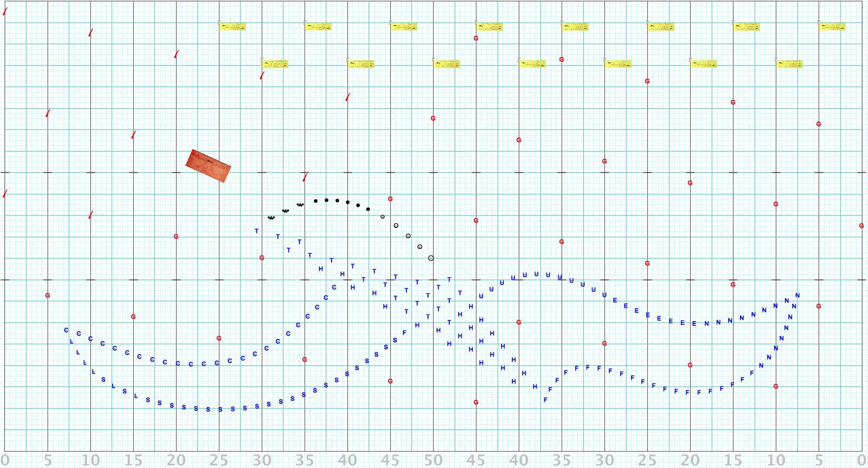Viewport: 868px width, 468px height.
Task: Select the first yellow prop on the left 25 line
Action: point(233,27)
